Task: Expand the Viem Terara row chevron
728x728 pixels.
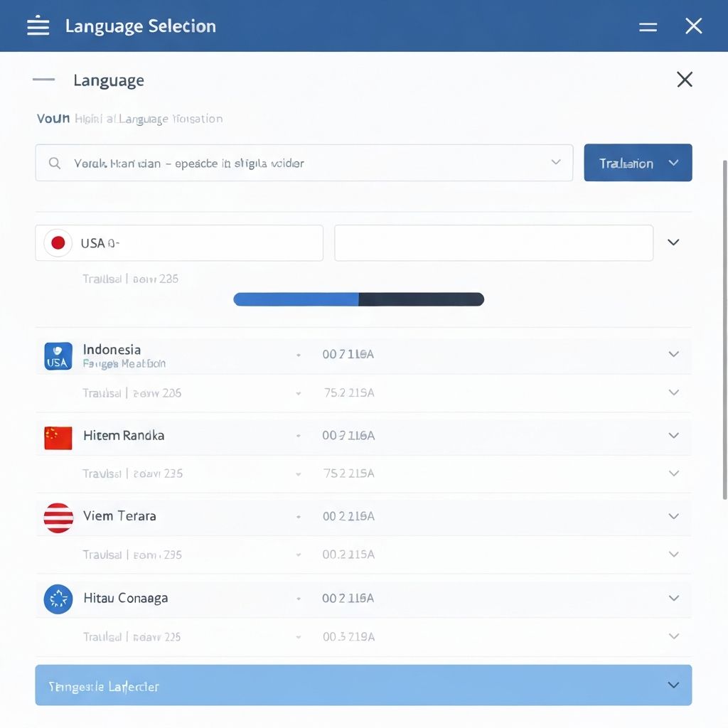Action: click(x=673, y=516)
